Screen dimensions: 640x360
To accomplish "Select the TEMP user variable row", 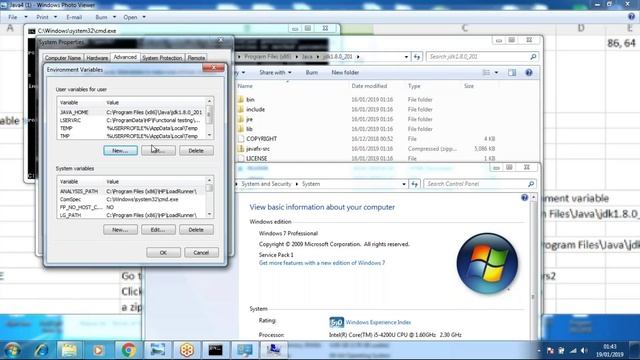I will (131, 128).
